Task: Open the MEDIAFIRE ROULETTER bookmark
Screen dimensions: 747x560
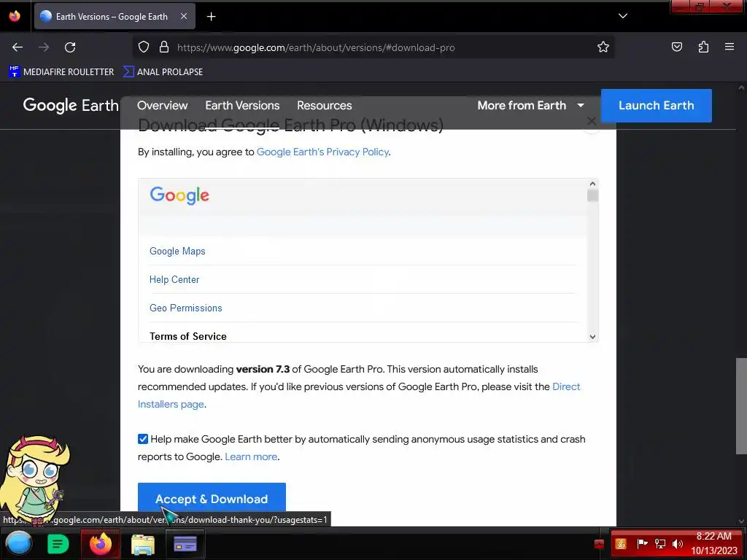Action: [x=61, y=72]
